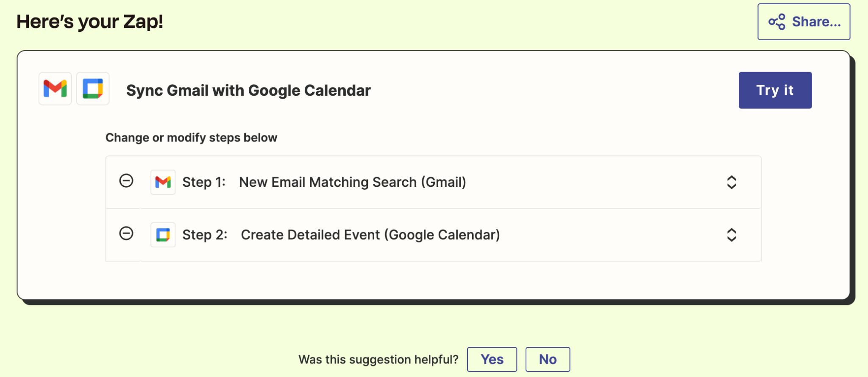The width and height of the screenshot is (868, 377).
Task: Select the Google Calendar icon on Step 2
Action: (163, 234)
